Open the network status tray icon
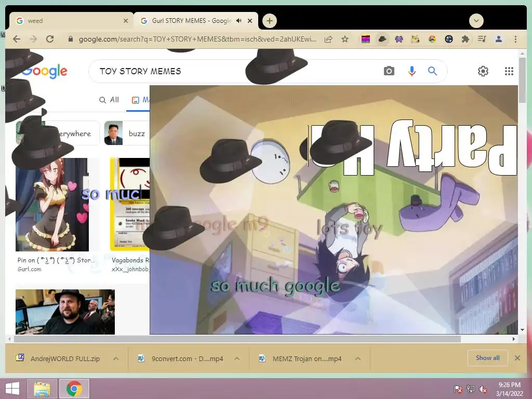The height and width of the screenshot is (399, 532). (x=471, y=389)
